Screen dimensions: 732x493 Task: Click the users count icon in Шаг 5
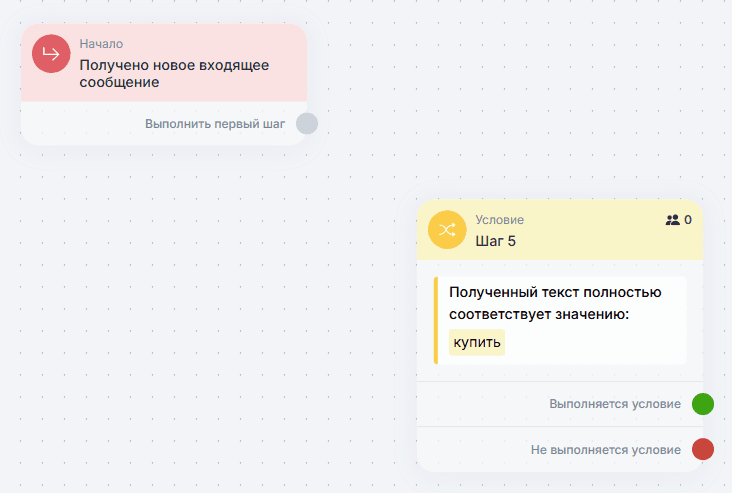coord(673,220)
